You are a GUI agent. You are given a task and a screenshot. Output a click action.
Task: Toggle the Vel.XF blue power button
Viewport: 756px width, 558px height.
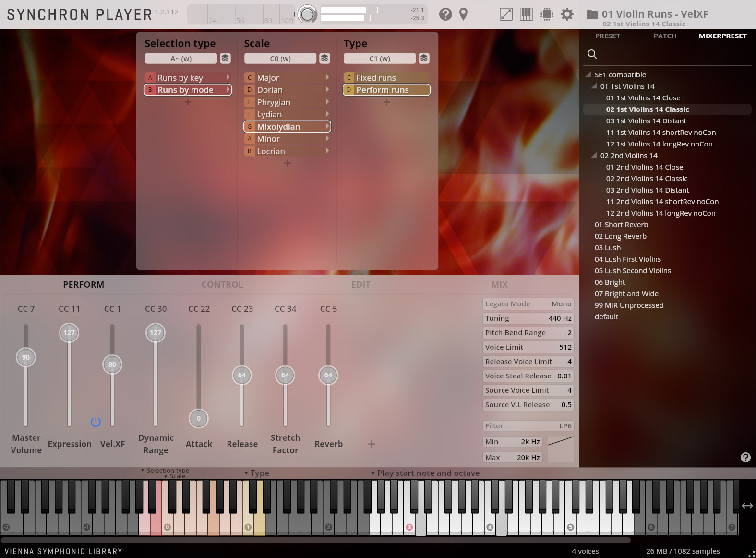click(96, 422)
